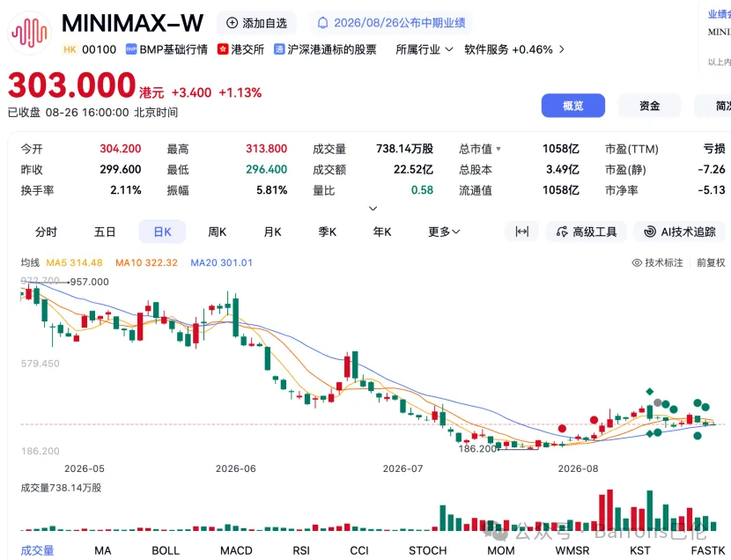Screen dimensions: 731x560
Task: Click the 成交量 738.14万股 value
Action: coord(404,149)
